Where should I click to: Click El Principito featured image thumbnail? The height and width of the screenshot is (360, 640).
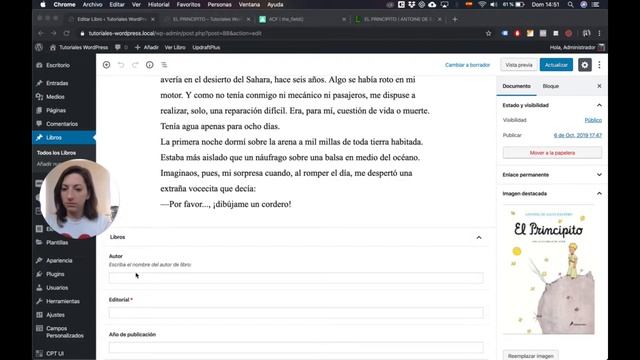pos(549,270)
